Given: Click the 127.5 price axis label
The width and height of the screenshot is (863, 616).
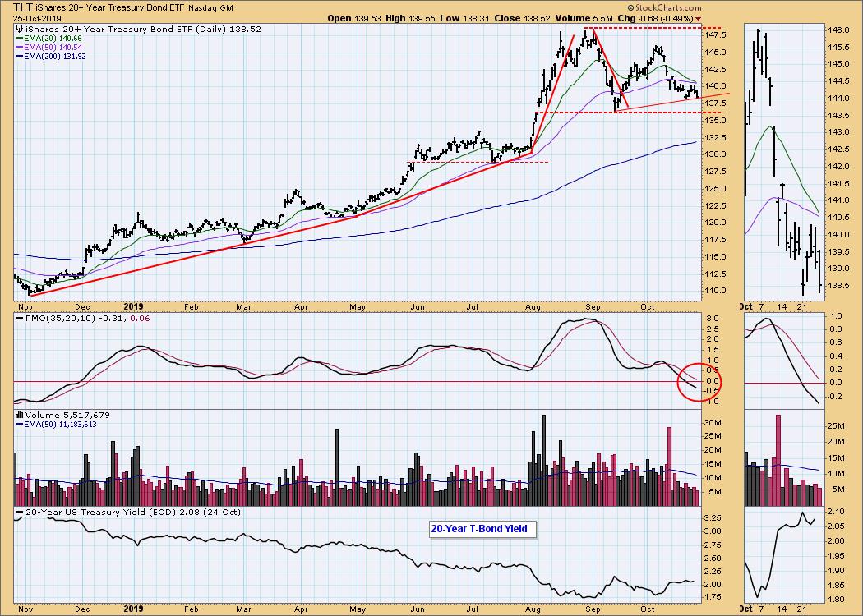Looking at the screenshot, I should pyautogui.click(x=716, y=172).
